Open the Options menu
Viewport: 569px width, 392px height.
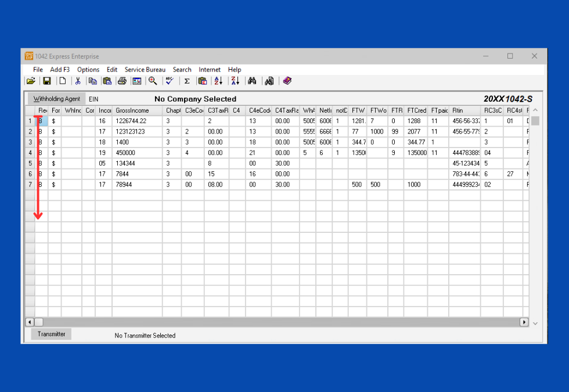tap(88, 70)
